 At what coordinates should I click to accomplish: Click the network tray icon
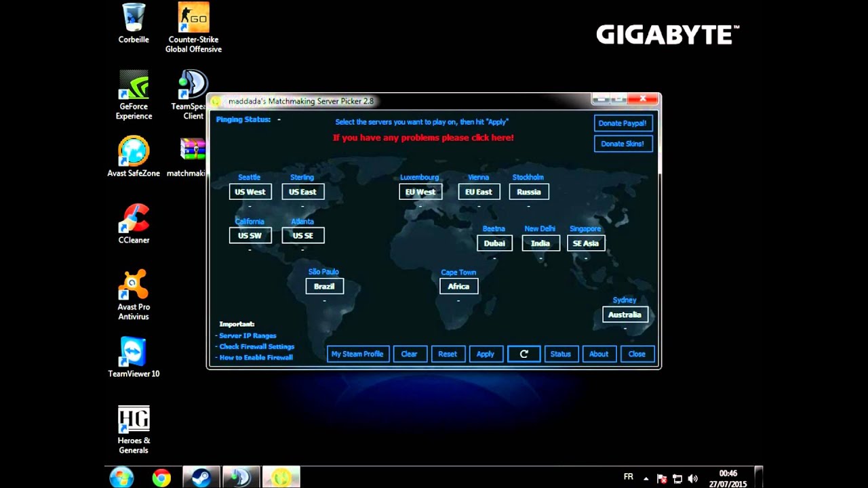(x=677, y=479)
